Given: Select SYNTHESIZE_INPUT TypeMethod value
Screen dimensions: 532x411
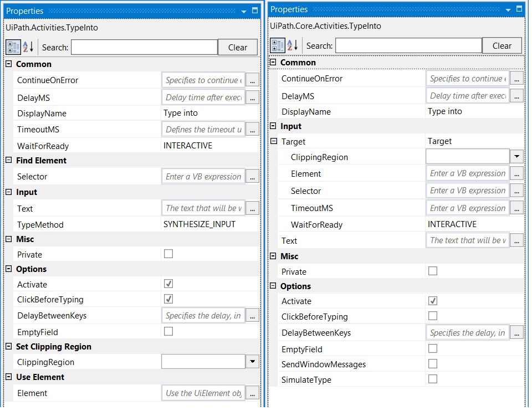Looking at the screenshot, I should pos(199,224).
